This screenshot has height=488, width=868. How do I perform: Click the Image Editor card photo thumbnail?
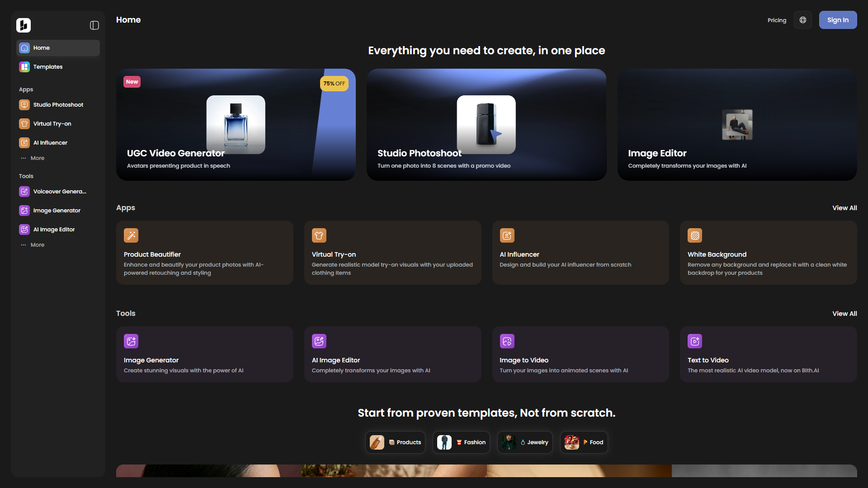coord(737,125)
